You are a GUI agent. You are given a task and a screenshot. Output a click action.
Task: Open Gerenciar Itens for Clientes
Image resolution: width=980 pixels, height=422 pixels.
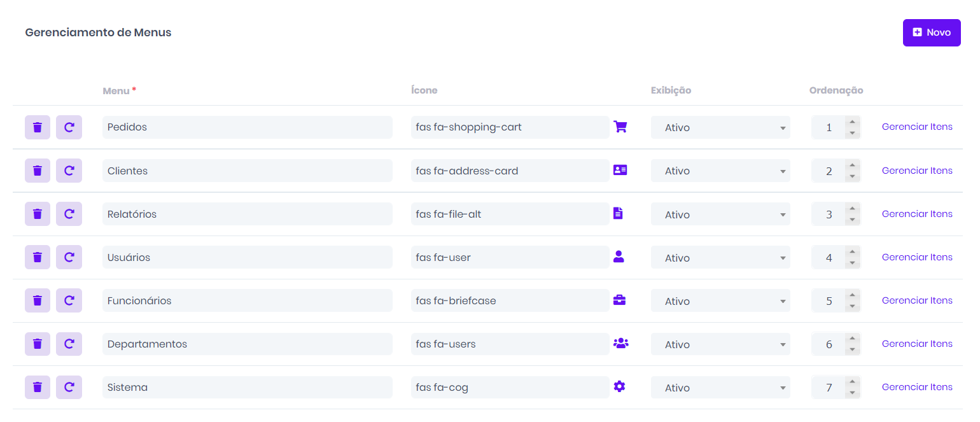tap(916, 171)
